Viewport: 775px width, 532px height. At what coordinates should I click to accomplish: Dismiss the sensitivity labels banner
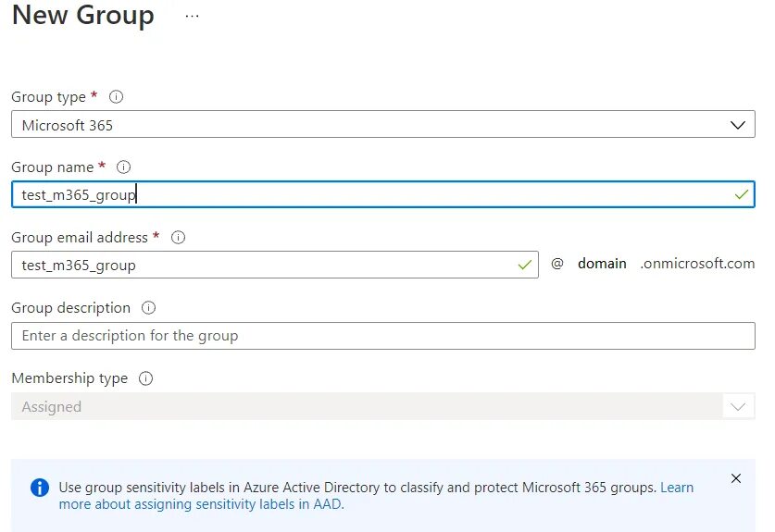736,478
